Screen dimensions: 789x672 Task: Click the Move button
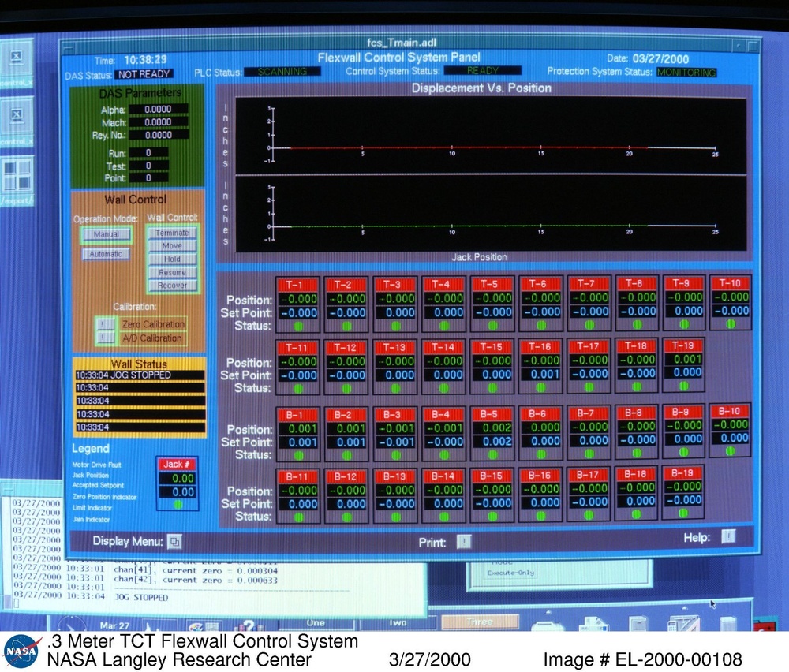click(172, 246)
